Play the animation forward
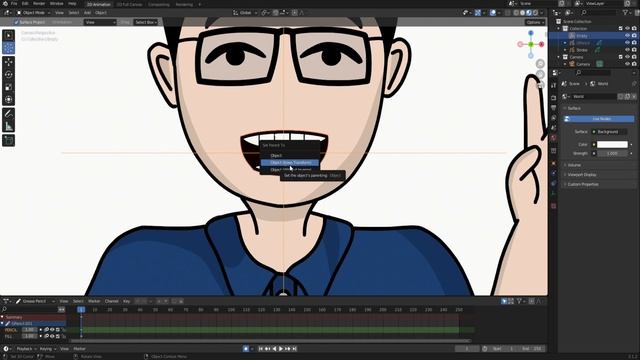 pyautogui.click(x=281, y=349)
